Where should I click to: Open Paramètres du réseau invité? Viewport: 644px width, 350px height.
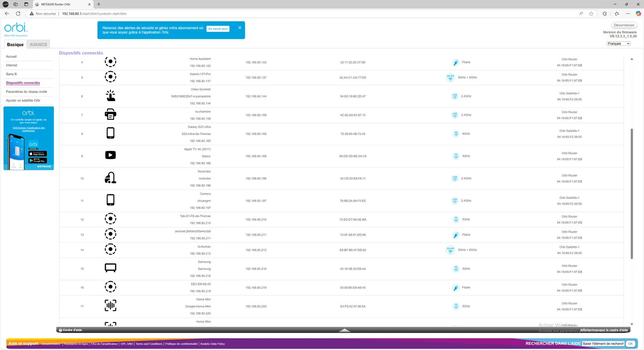click(27, 92)
